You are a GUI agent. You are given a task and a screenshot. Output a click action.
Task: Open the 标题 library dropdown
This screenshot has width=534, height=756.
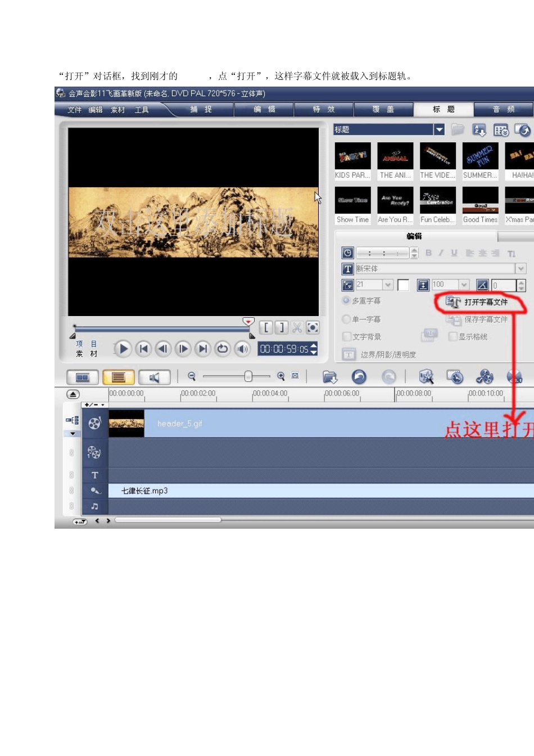[439, 130]
